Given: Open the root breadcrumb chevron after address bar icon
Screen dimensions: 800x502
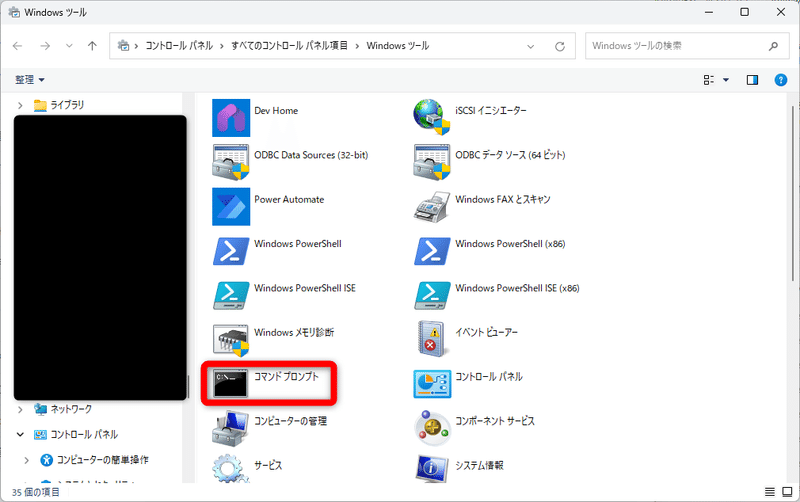Looking at the screenshot, I should point(136,46).
